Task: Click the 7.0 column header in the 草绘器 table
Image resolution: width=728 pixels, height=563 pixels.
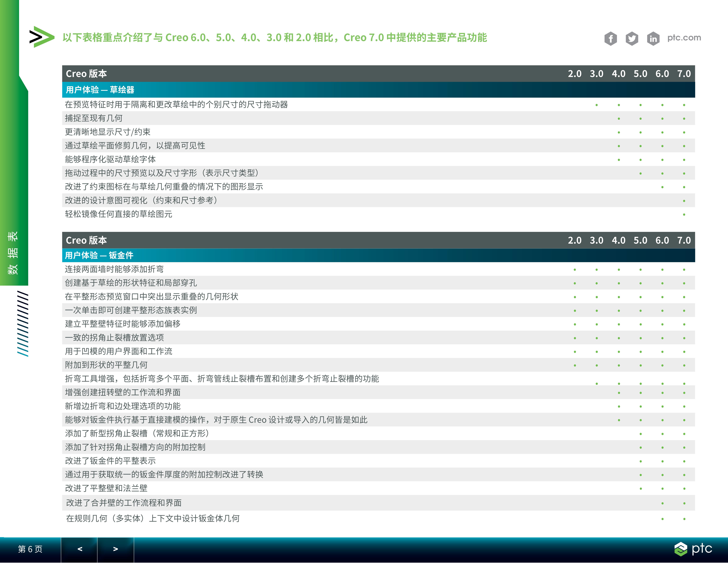Action: click(684, 74)
